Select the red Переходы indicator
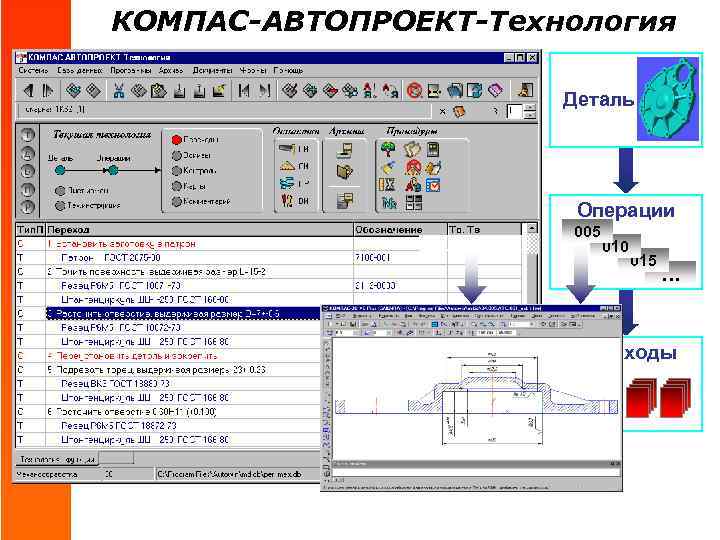 (177, 140)
